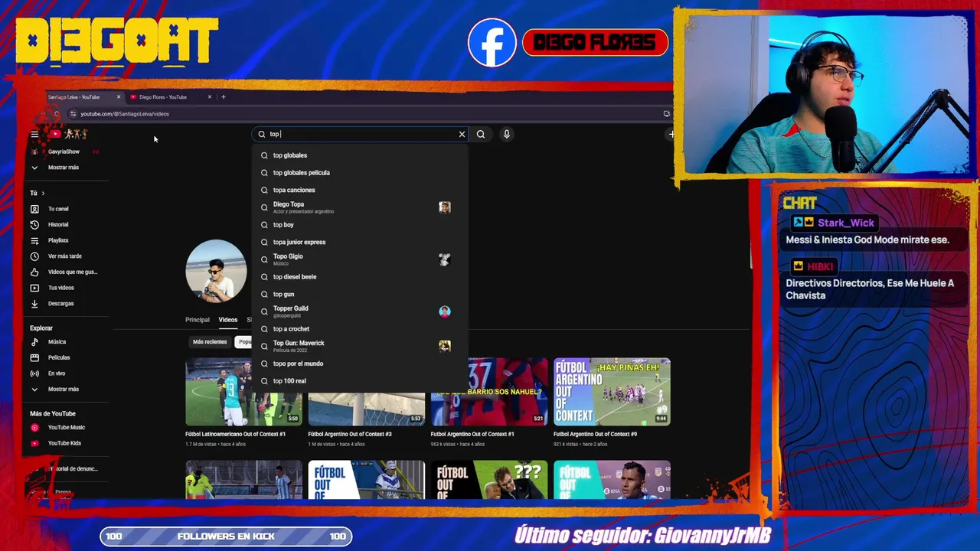Open 'Ver más tarde' clock icon
The width and height of the screenshot is (980, 551).
[34, 256]
